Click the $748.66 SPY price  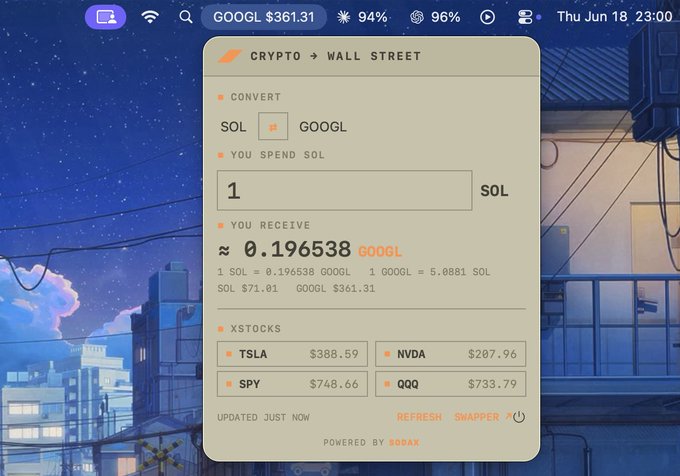pyautogui.click(x=334, y=384)
